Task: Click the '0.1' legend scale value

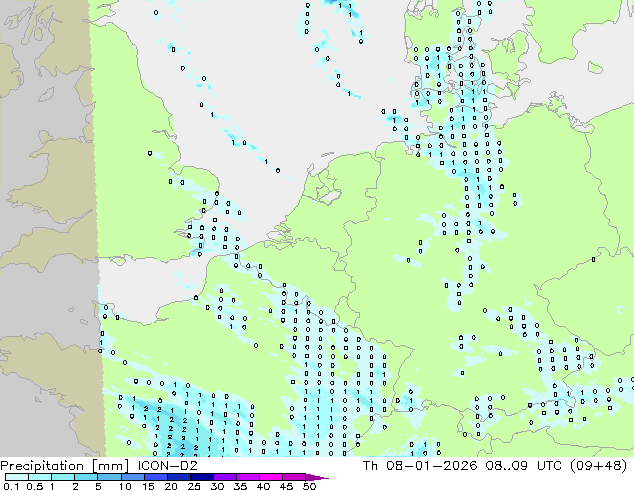Action: [x=12, y=486]
